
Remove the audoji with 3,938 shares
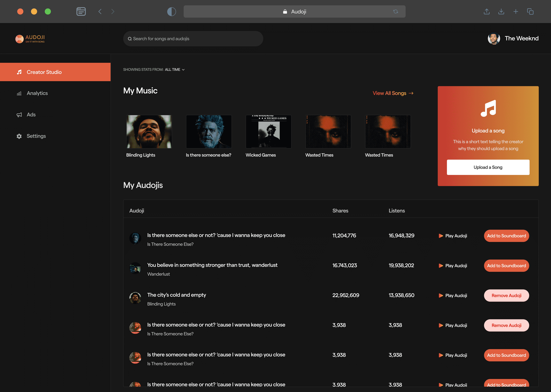point(506,325)
